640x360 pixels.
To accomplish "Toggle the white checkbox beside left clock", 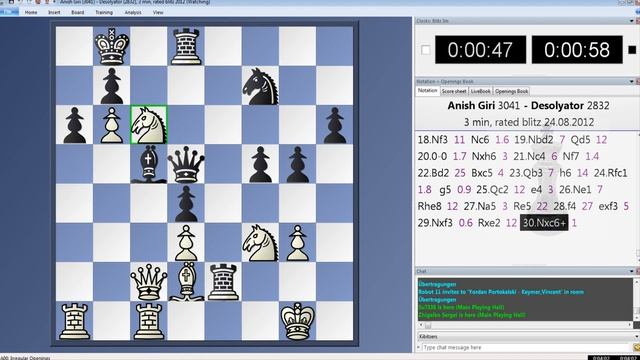I will pyautogui.click(x=425, y=50).
